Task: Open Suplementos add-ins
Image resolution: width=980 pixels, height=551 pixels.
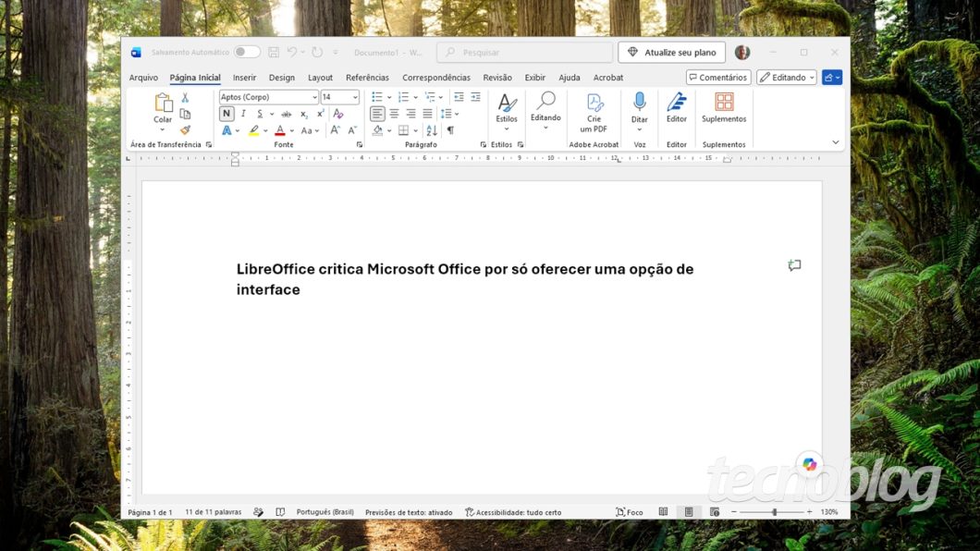Action: tap(724, 107)
